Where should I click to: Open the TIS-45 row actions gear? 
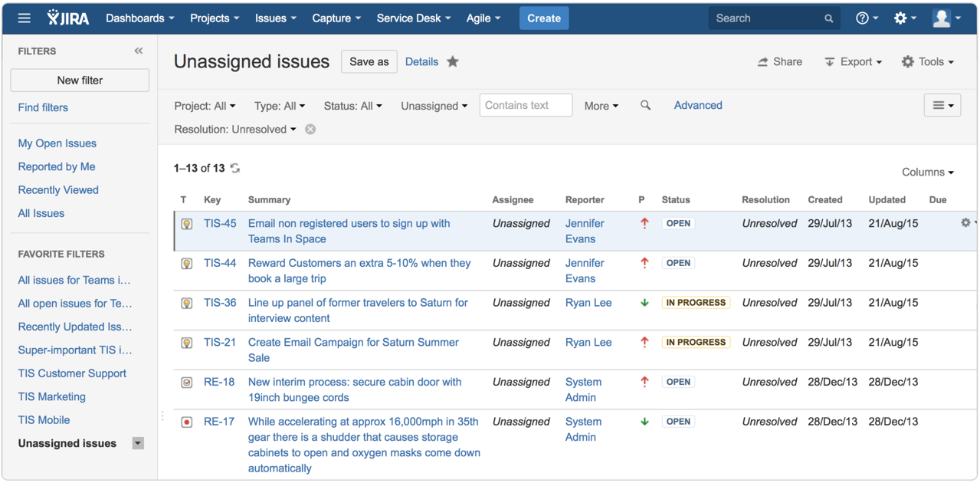coord(966,223)
